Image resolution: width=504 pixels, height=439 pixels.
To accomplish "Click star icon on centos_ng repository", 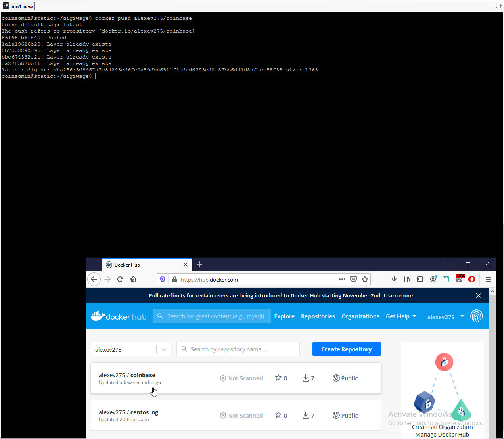I will tap(278, 415).
